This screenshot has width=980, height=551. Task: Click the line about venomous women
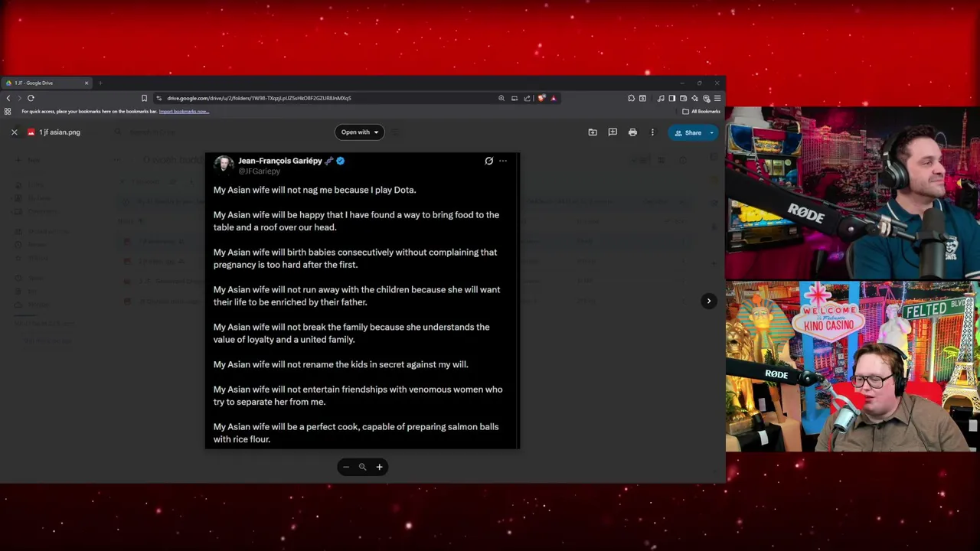(358, 396)
